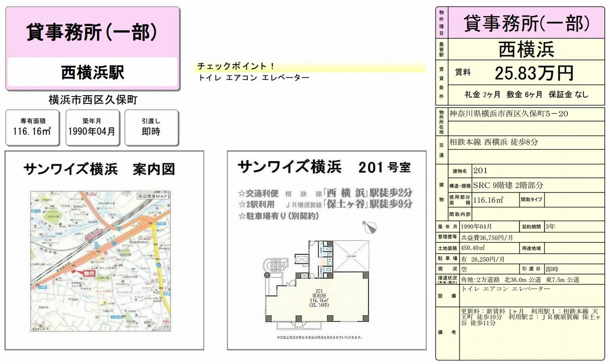
Task: Select the 周辺環境MAP label on the map
Action: click(153, 196)
